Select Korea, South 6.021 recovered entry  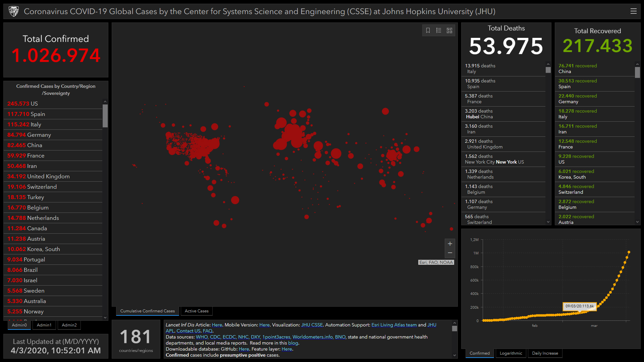595,174
